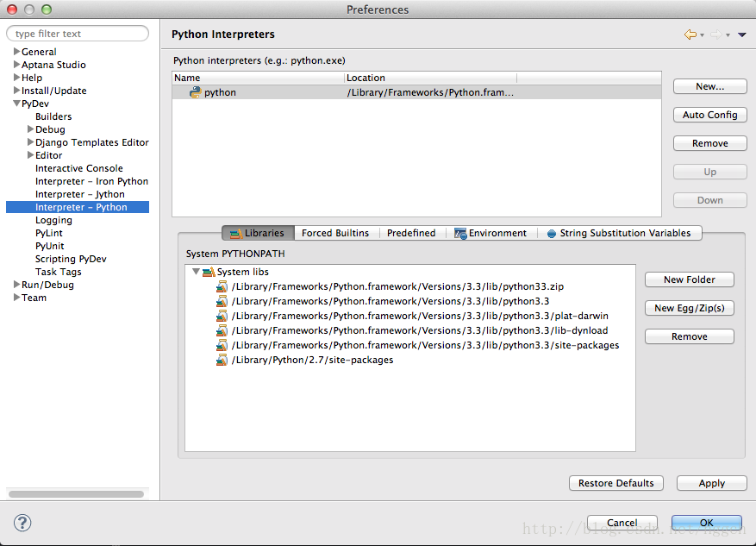Open the preferences view menu triangle
Screen dimensions: 756x546
(742, 35)
